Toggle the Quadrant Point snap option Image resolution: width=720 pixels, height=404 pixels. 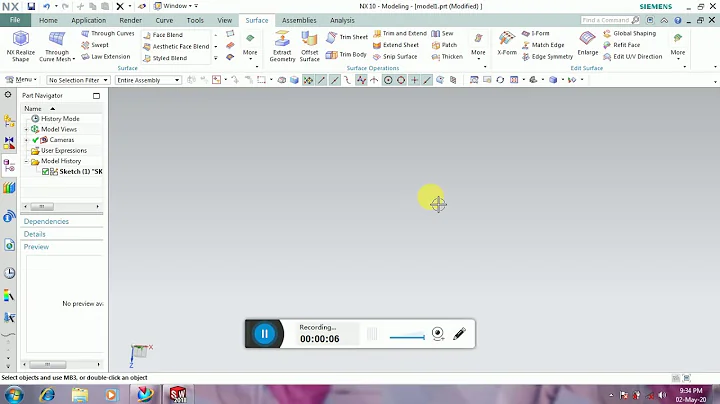[x=401, y=80]
